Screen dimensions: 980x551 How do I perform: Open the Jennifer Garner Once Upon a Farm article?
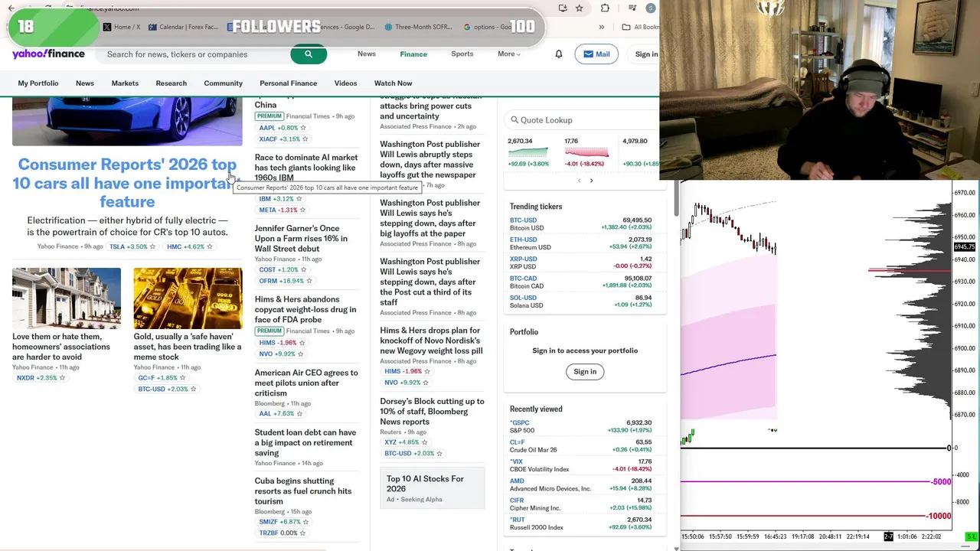[x=301, y=239]
